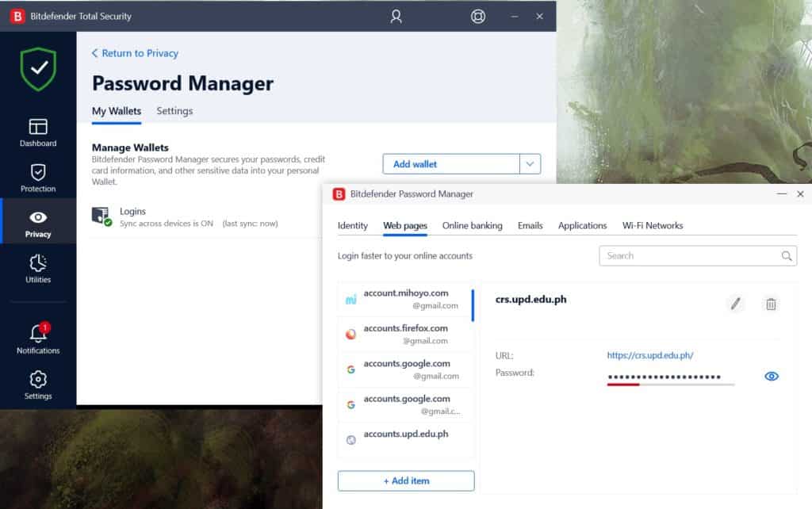Click the crs.upd.edu.ph heading
Viewport: 812px width, 509px height.
[530, 300]
